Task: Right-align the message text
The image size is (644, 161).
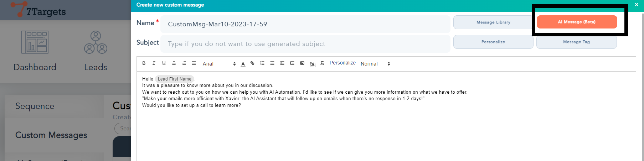Action: pyautogui.click(x=184, y=63)
